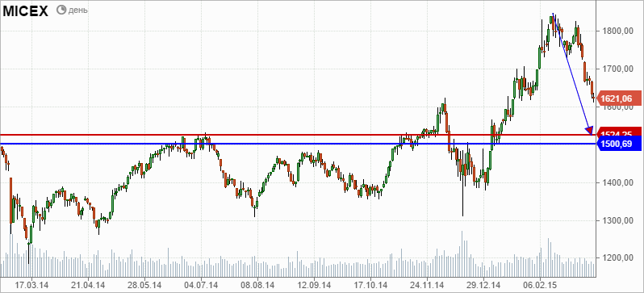This screenshot has width=644, height=293.
Task: Click the 04.07.14 date label
Action: [x=201, y=284]
